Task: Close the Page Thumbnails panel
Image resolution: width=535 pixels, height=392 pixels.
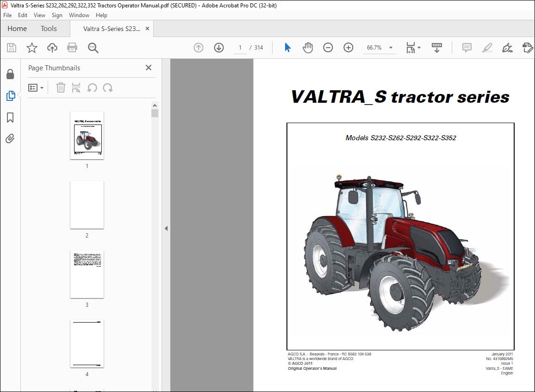Action: tap(149, 68)
